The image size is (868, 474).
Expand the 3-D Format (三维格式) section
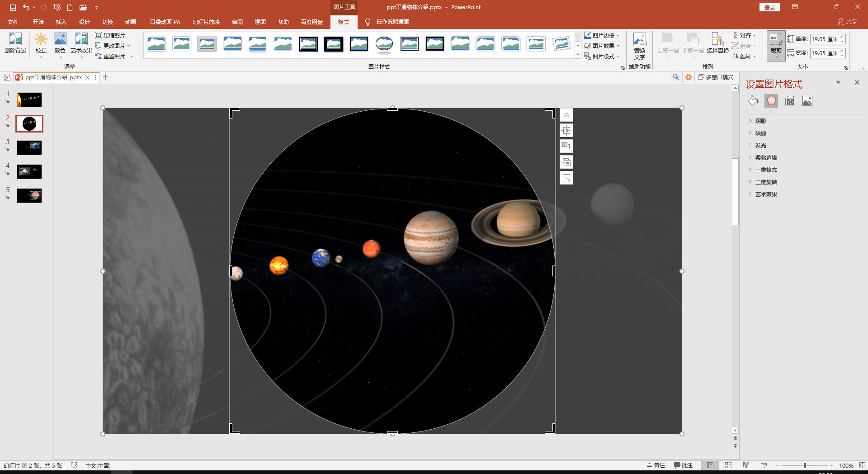(x=766, y=170)
